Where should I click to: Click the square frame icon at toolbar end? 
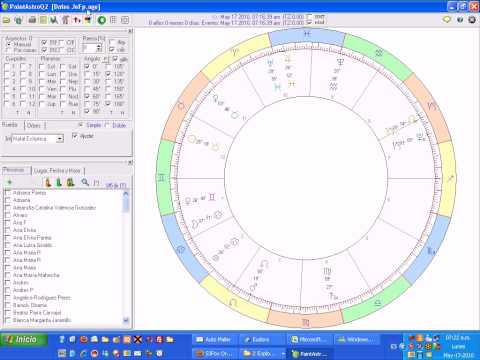[125, 20]
